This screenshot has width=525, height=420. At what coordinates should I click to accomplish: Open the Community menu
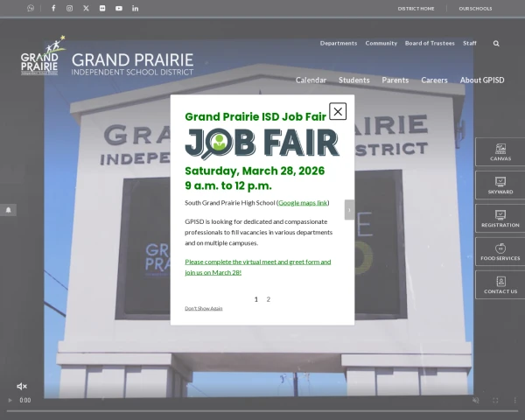click(381, 43)
